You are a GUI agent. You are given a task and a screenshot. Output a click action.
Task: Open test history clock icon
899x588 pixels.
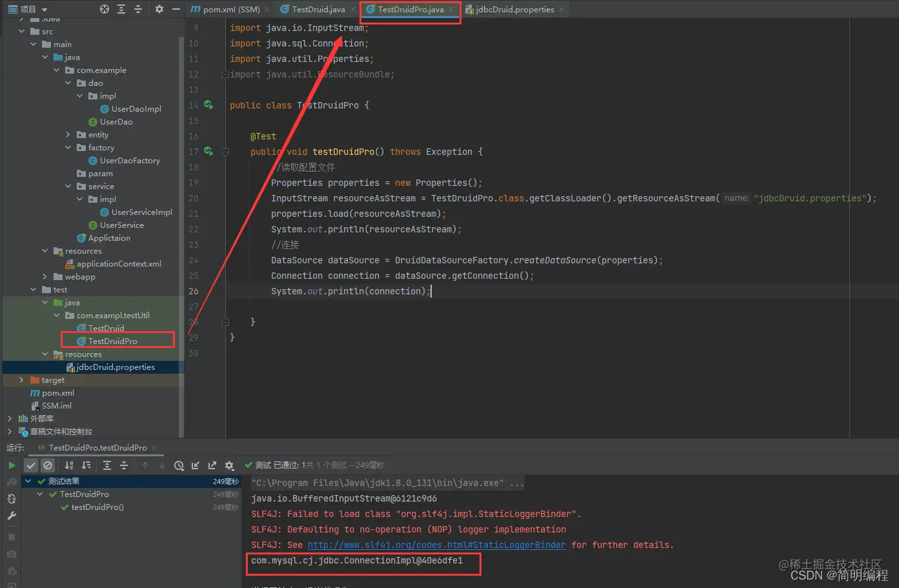pos(179,465)
